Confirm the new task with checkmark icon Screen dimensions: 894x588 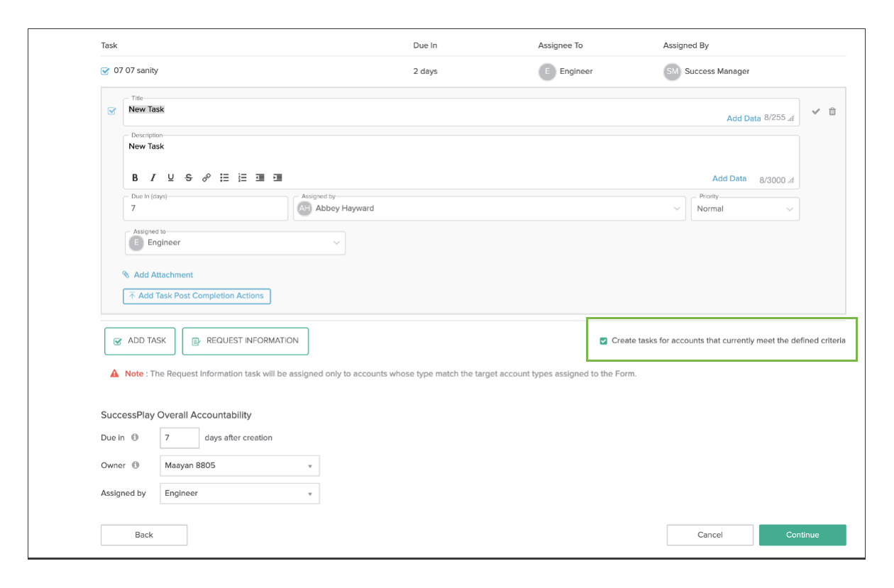pos(816,111)
